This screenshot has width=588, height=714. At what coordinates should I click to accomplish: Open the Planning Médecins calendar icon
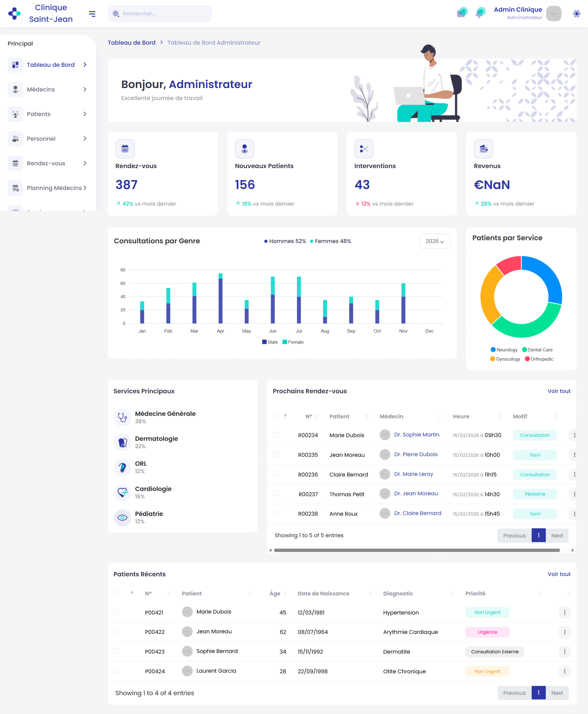[x=15, y=188]
